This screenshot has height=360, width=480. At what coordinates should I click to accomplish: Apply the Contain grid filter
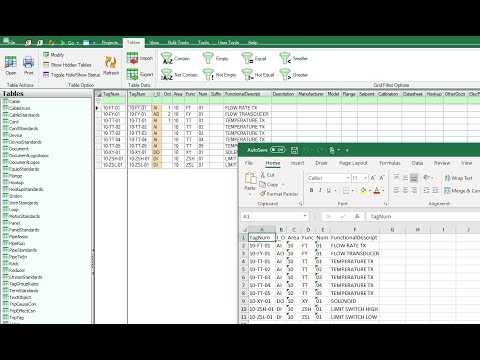point(175,58)
